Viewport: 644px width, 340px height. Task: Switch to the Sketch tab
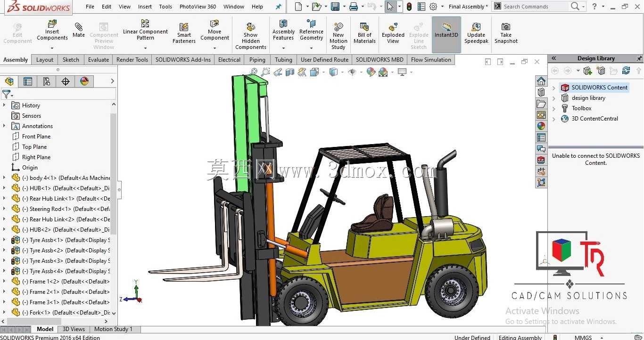pos(71,60)
